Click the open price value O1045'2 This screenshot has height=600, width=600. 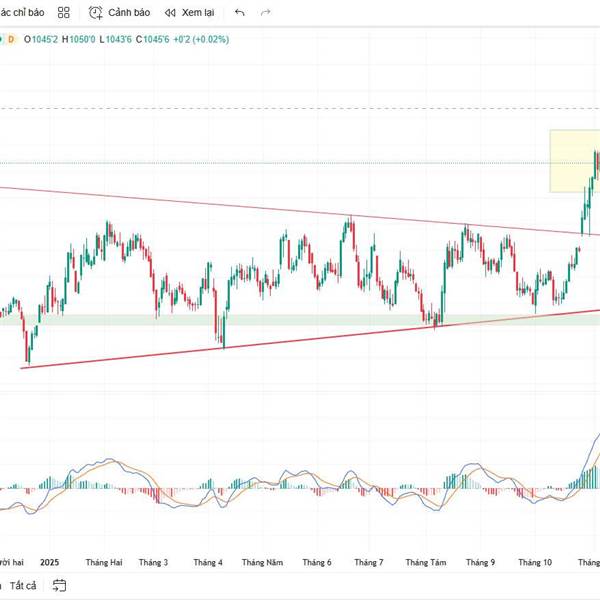pos(41,39)
